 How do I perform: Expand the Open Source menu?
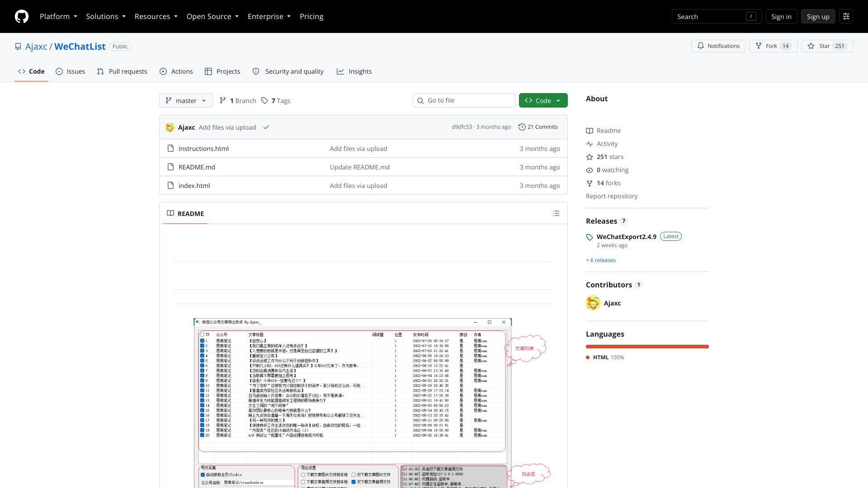tap(212, 17)
